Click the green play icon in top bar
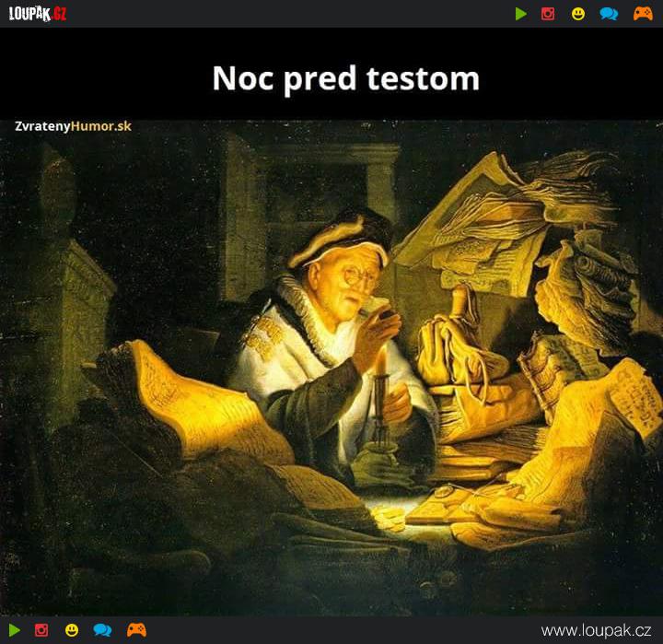 tap(521, 14)
